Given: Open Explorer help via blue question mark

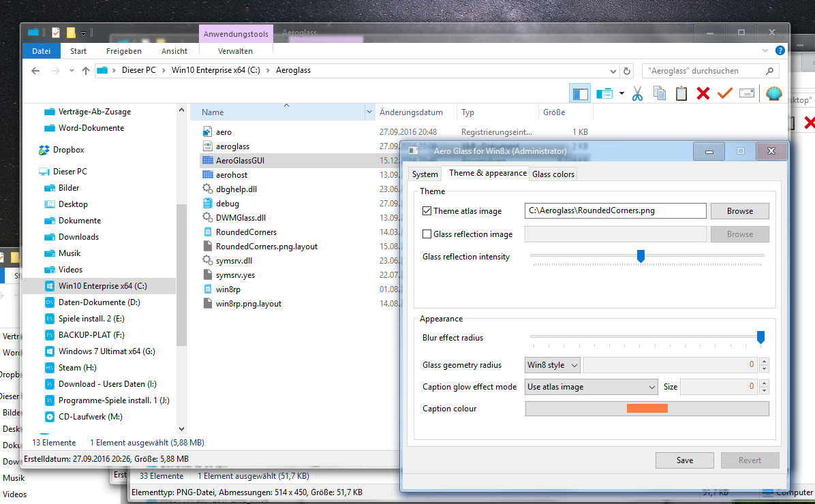Looking at the screenshot, I should click(780, 51).
